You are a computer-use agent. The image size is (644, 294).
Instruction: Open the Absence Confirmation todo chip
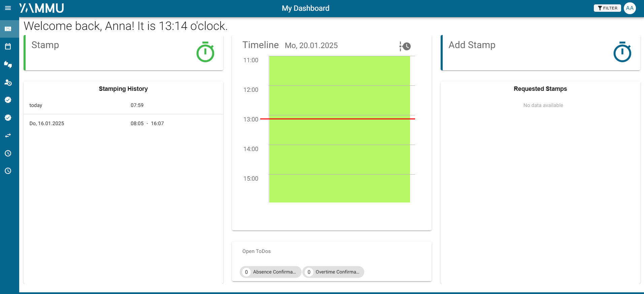coord(271,272)
